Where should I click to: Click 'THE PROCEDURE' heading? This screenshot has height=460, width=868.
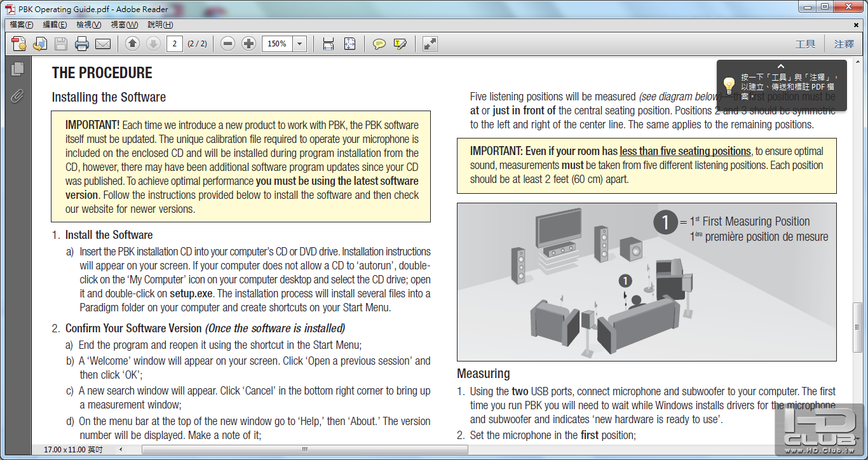pos(102,72)
